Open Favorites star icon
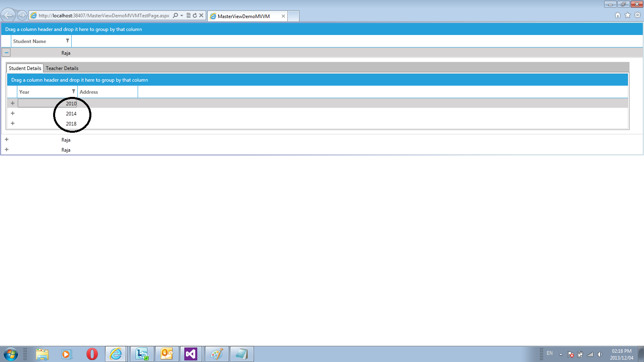This screenshot has width=644, height=362. pyautogui.click(x=627, y=15)
